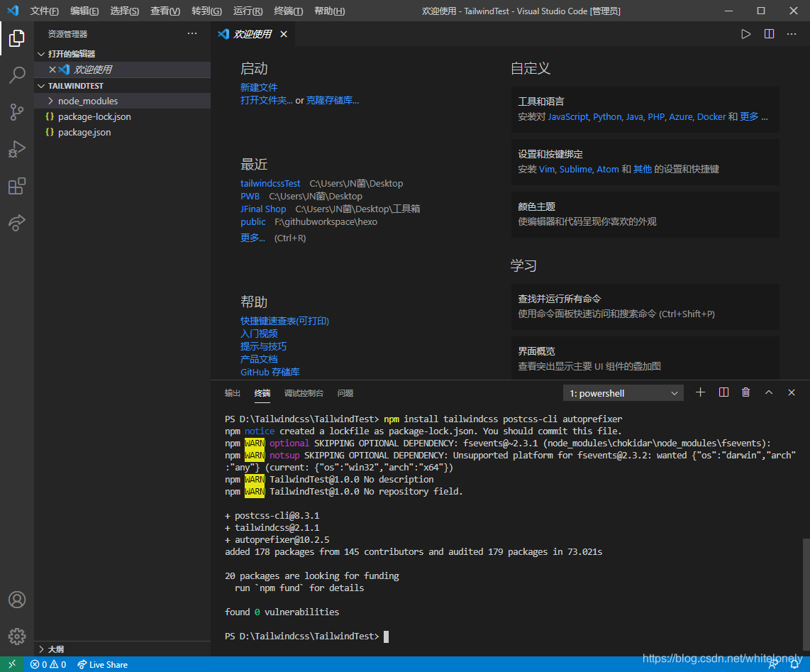The height and width of the screenshot is (672, 810).
Task: Open the Run and Debug view
Action: coord(16,149)
